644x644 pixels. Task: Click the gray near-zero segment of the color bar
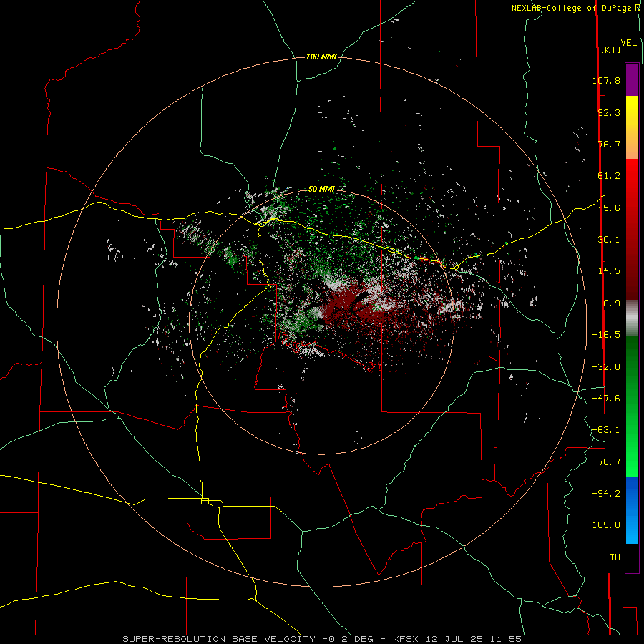tap(632, 318)
